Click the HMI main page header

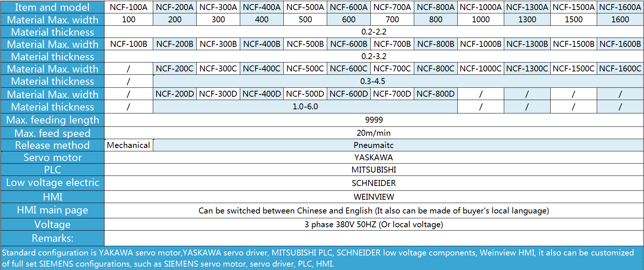pos(52,210)
